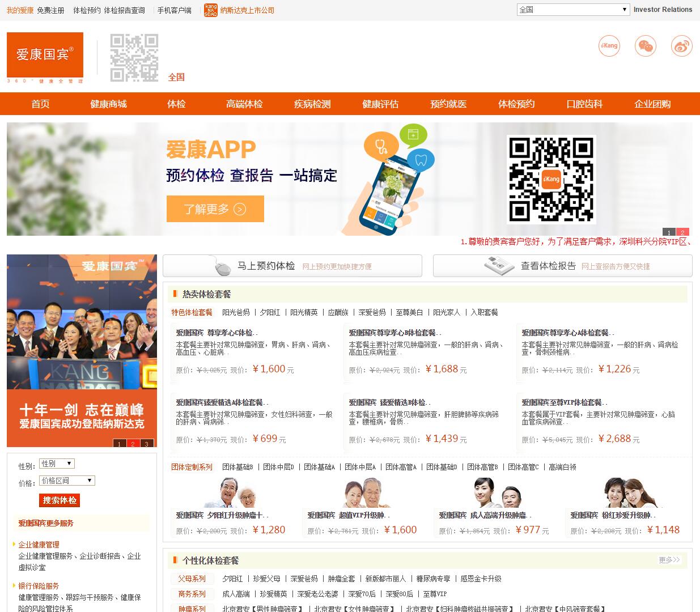Image resolution: width=700 pixels, height=612 pixels.
Task: Click 全国 city label beside QR code
Action: [176, 77]
